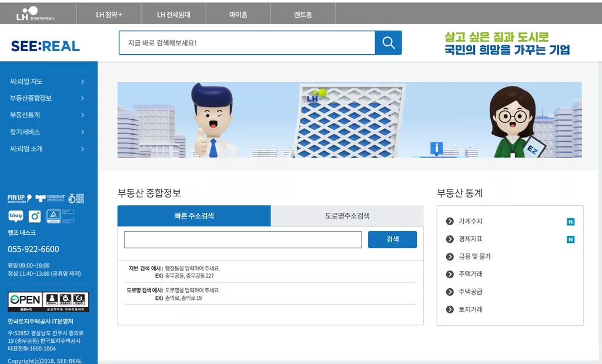The height and width of the screenshot is (364, 602).
Task: Open 부동산종합정보 sidebar menu
Action: (x=31, y=98)
